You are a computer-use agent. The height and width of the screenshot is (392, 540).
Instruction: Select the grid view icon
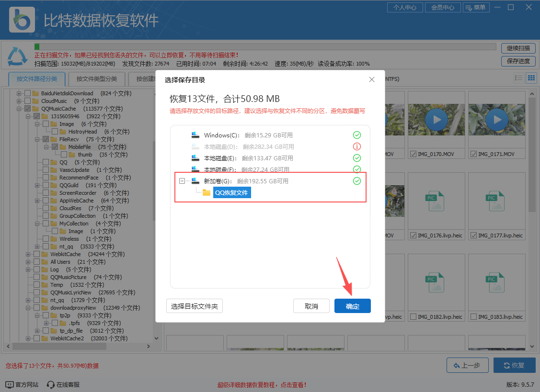[x=531, y=78]
